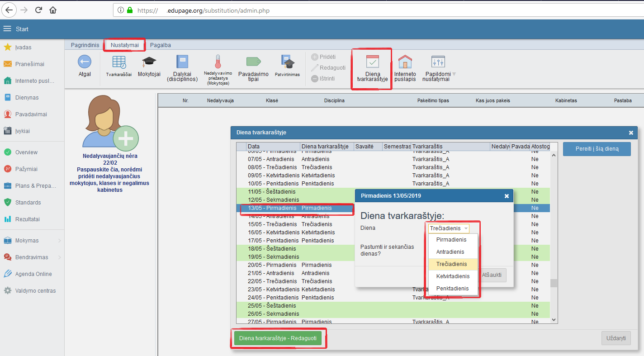
Task: Switch to the Pagrindinis tab
Action: 85,45
